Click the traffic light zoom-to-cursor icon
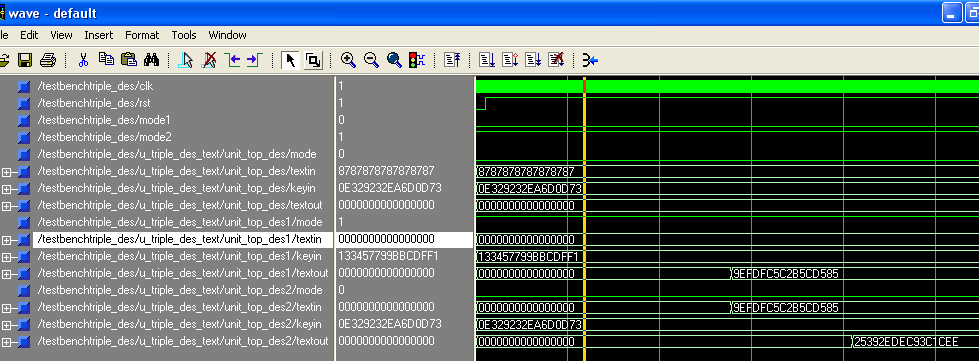Image resolution: width=979 pixels, height=361 pixels. [417, 60]
